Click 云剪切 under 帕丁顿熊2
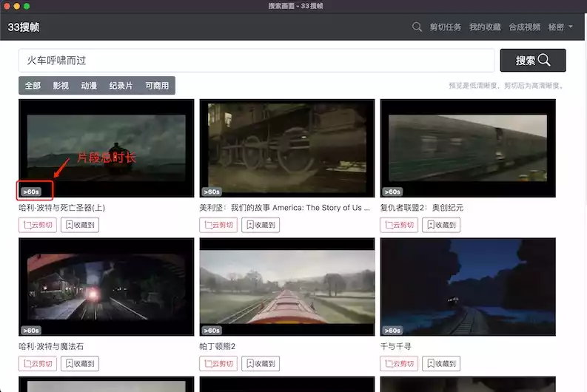The height and width of the screenshot is (392, 587). coord(218,364)
